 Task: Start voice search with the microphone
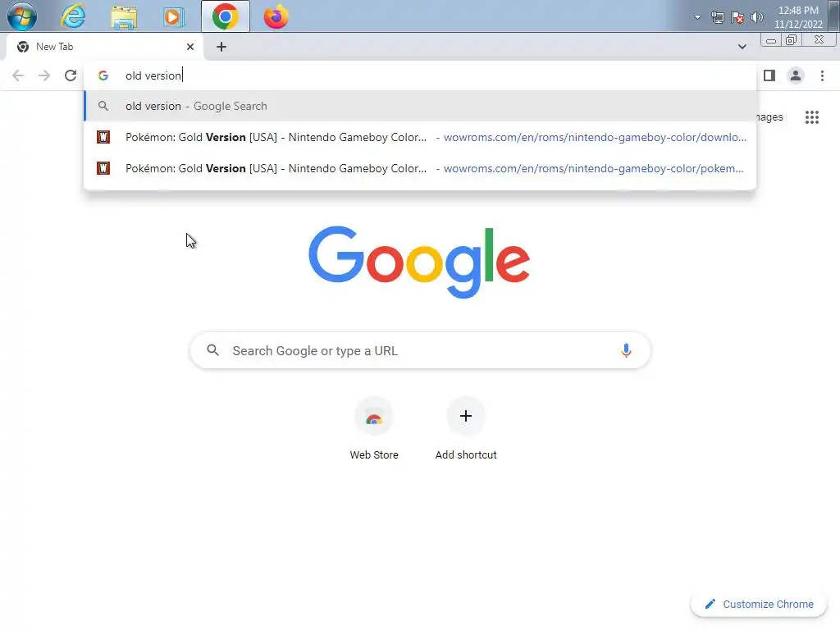[626, 350]
